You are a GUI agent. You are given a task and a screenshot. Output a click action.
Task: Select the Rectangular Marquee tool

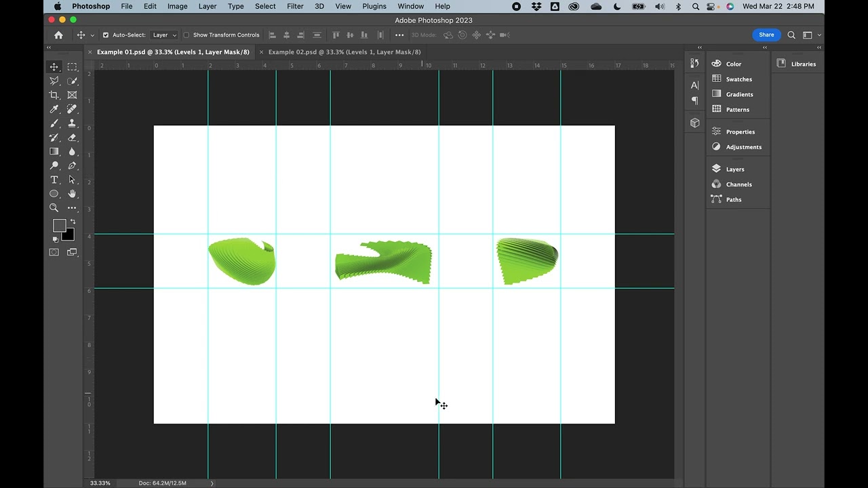coord(72,66)
